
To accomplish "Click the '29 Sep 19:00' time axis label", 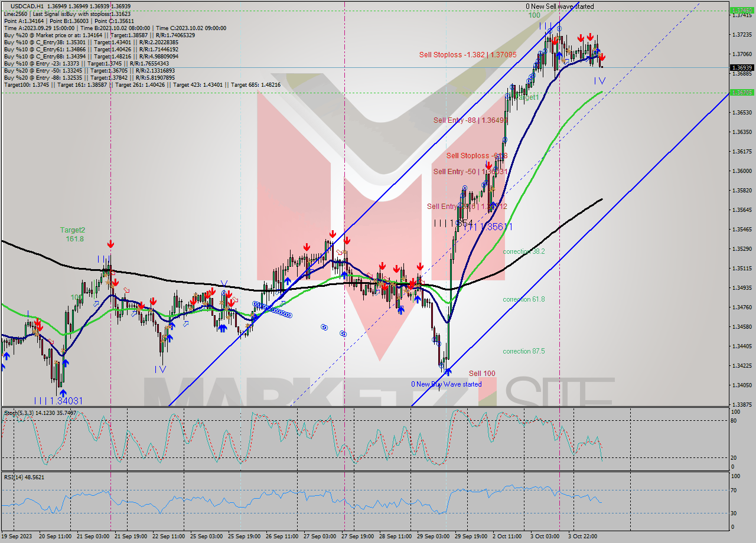I will click(471, 537).
